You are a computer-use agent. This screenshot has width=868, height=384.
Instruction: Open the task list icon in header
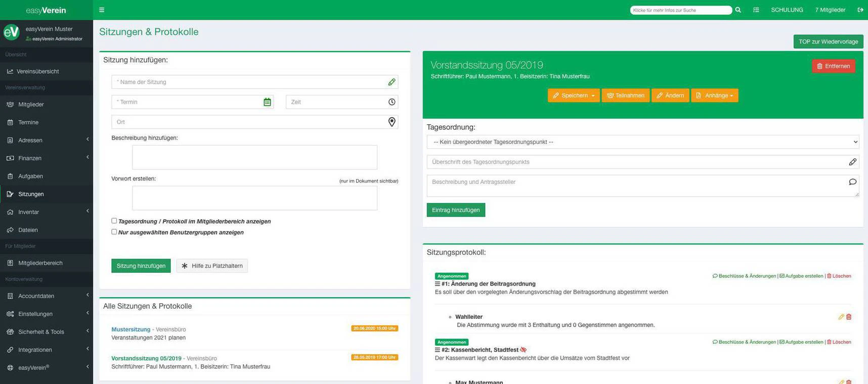[756, 10]
